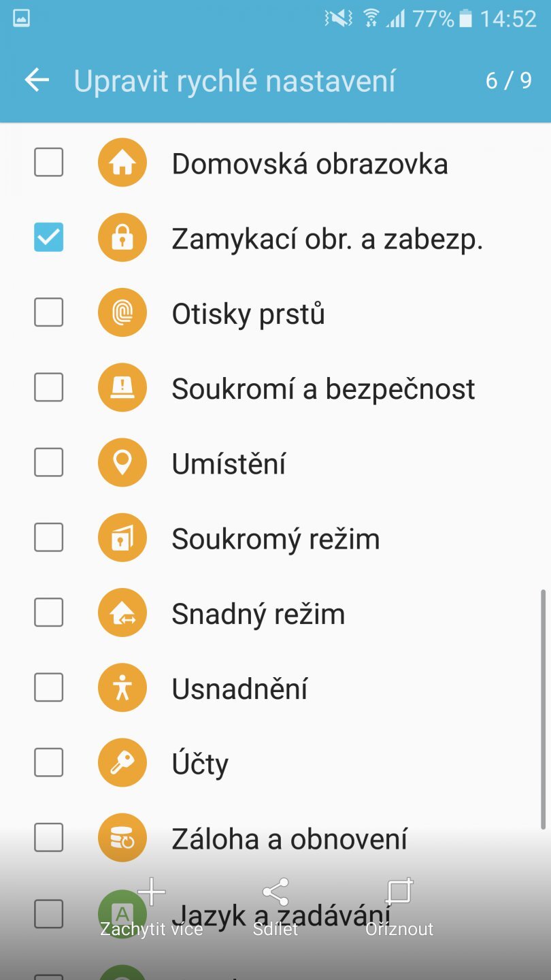Tap the Umístění location pin icon
This screenshot has height=980, width=551.
(122, 463)
